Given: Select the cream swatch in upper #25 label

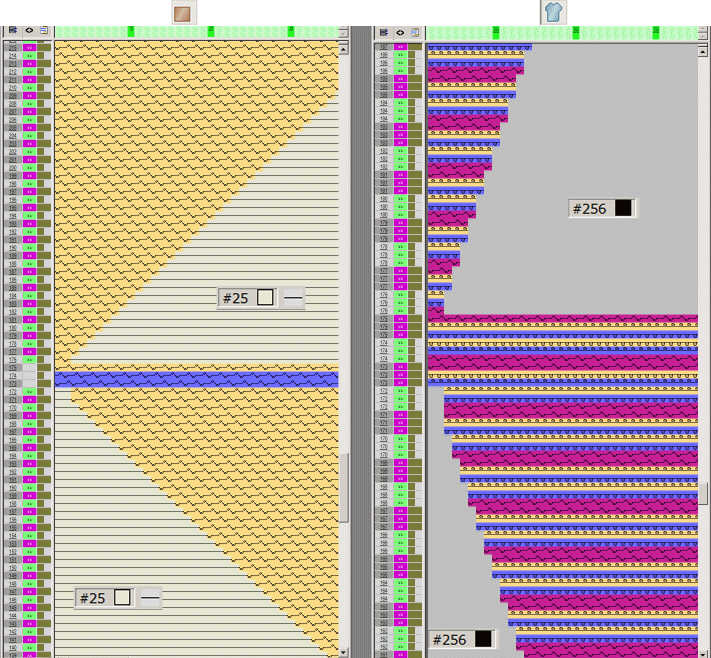Looking at the screenshot, I should coord(265,298).
